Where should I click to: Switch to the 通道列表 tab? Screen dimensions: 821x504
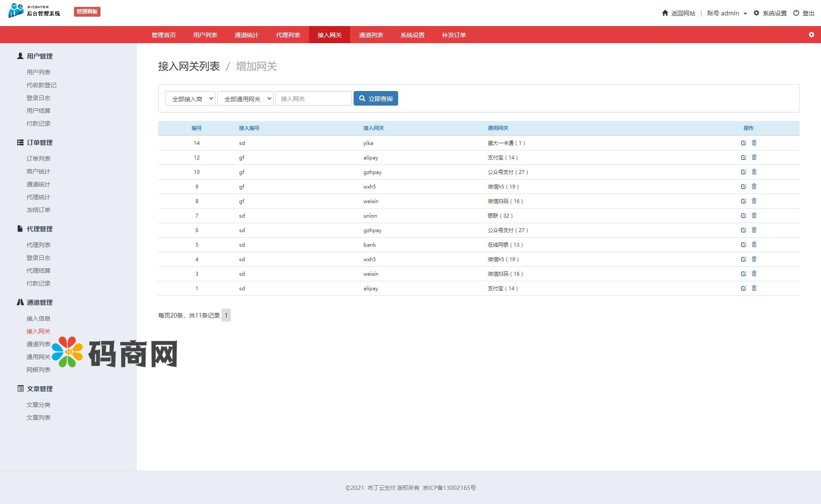371,35
